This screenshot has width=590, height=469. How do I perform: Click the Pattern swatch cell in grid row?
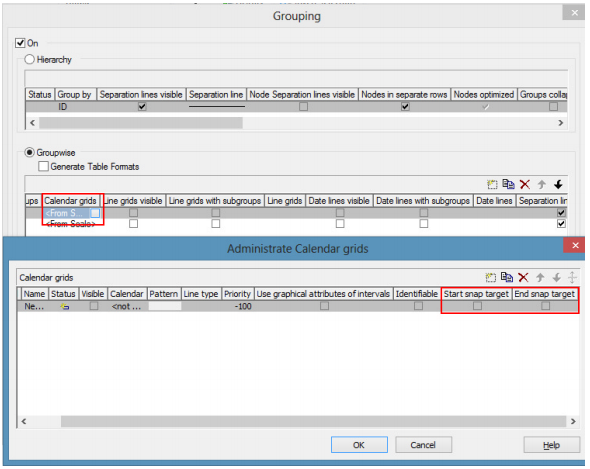[x=165, y=306]
